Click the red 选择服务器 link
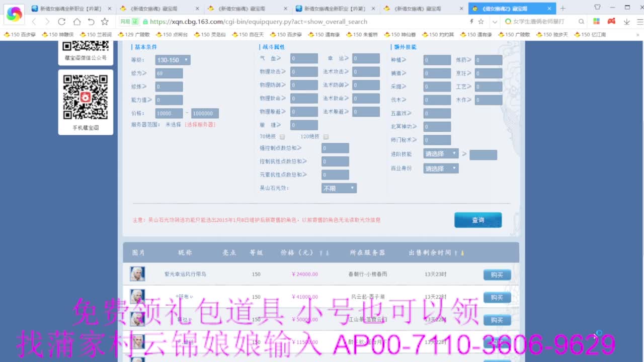644x362 pixels. [x=200, y=124]
